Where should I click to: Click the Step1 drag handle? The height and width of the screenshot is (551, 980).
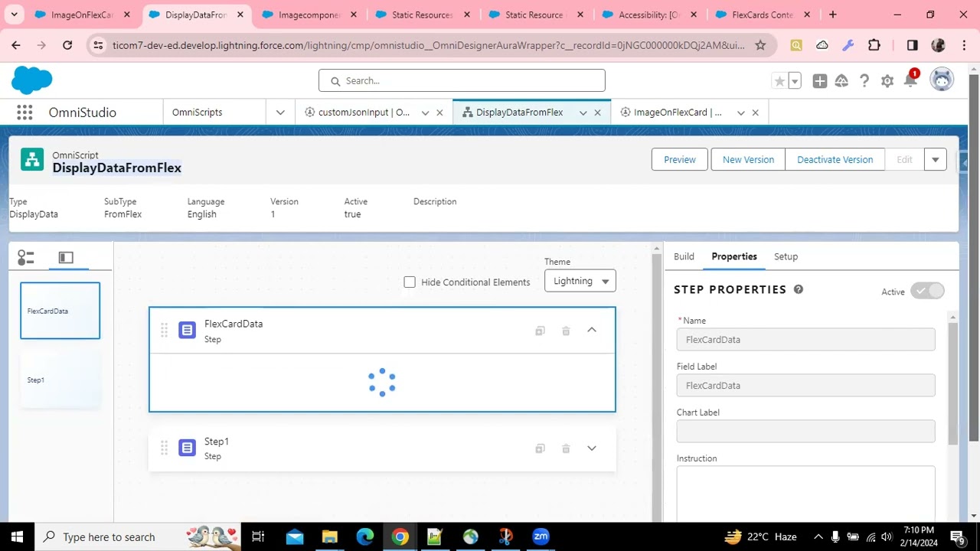[164, 448]
